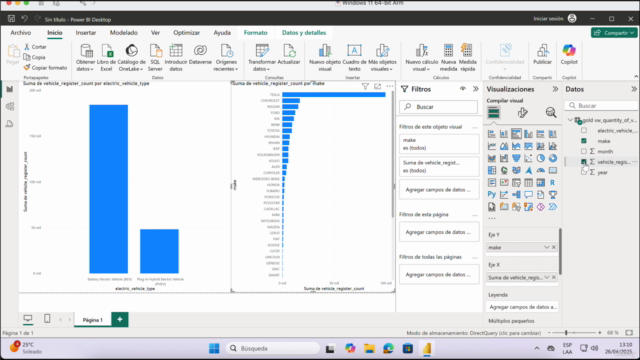640x360 pixels.
Task: Open the Format visual paintbrush tab
Action: point(522,113)
